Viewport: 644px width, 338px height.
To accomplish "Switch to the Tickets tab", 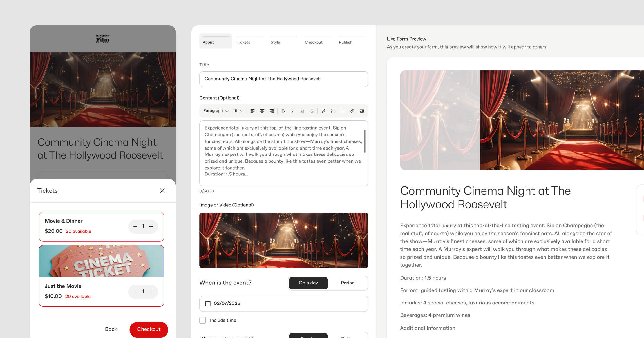I will point(250,41).
